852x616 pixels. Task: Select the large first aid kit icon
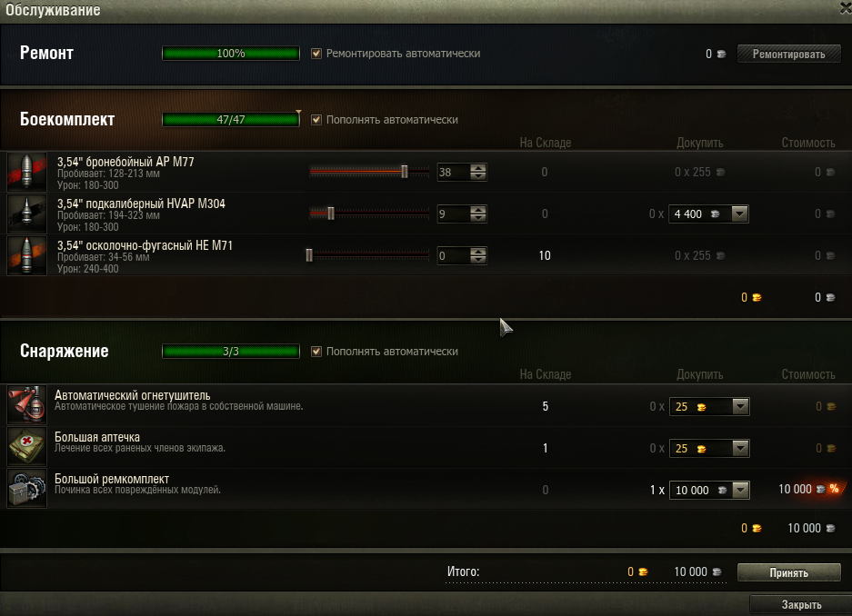click(26, 447)
